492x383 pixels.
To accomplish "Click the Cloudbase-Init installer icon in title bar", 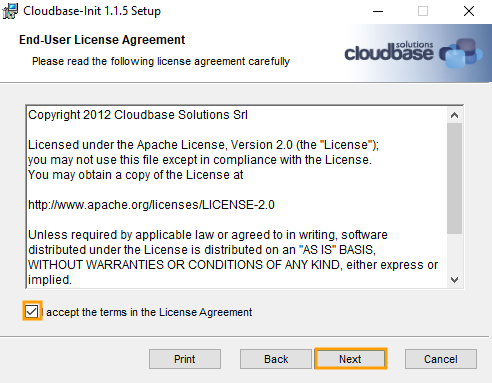I will [10, 11].
